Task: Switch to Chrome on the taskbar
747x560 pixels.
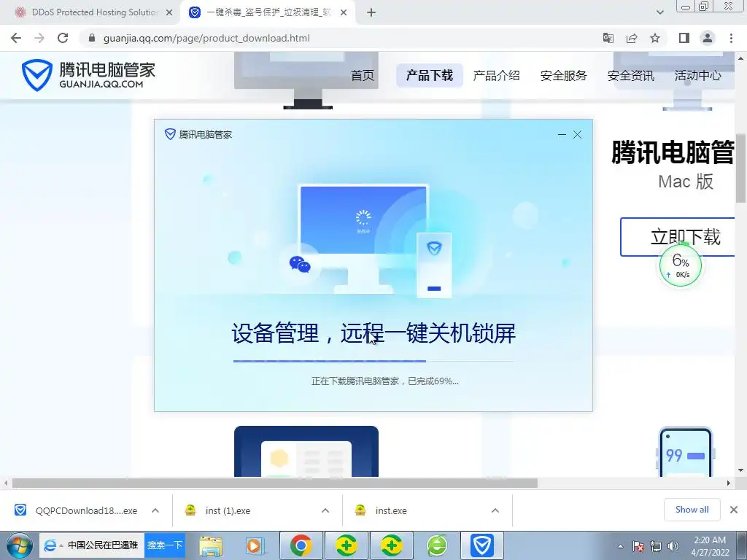Action: 301,545
